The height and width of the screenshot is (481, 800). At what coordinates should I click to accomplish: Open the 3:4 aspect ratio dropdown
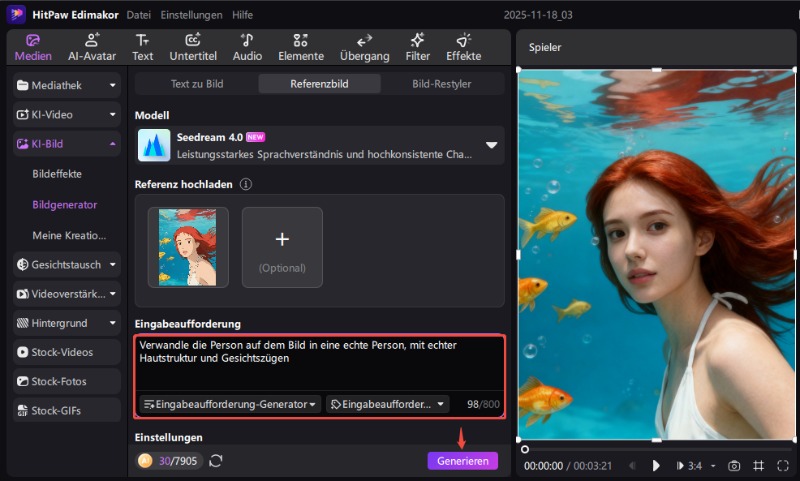702,465
